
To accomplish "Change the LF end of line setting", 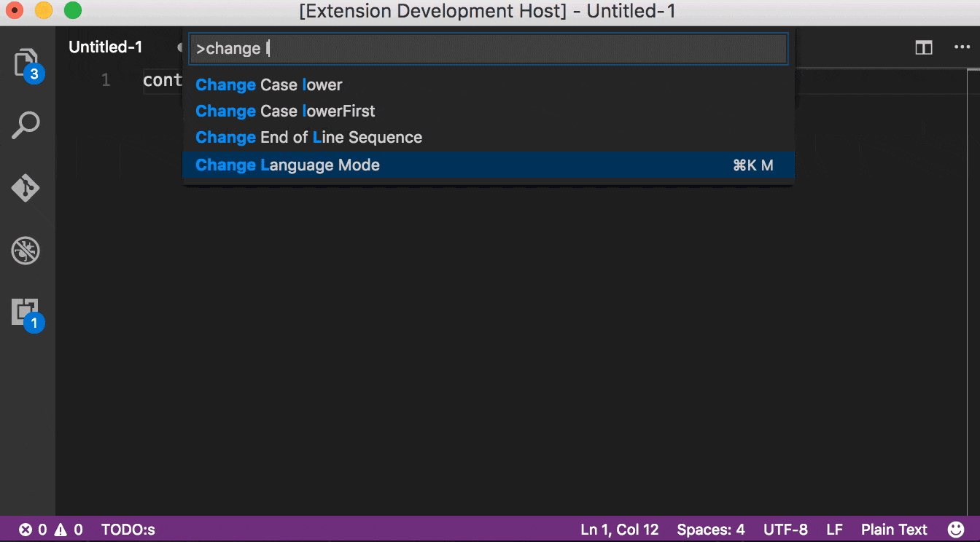I will [834, 530].
